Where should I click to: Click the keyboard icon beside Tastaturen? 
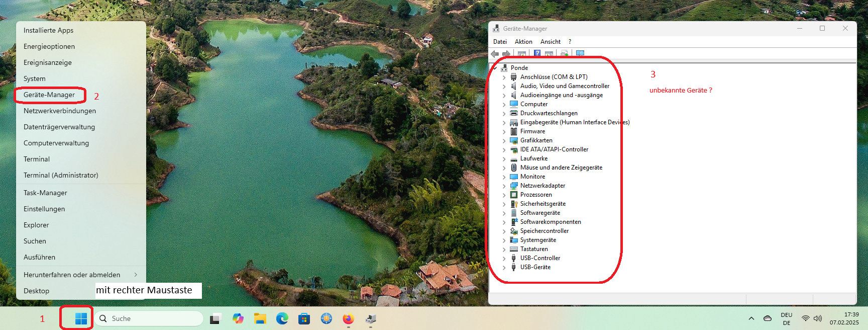click(x=513, y=249)
